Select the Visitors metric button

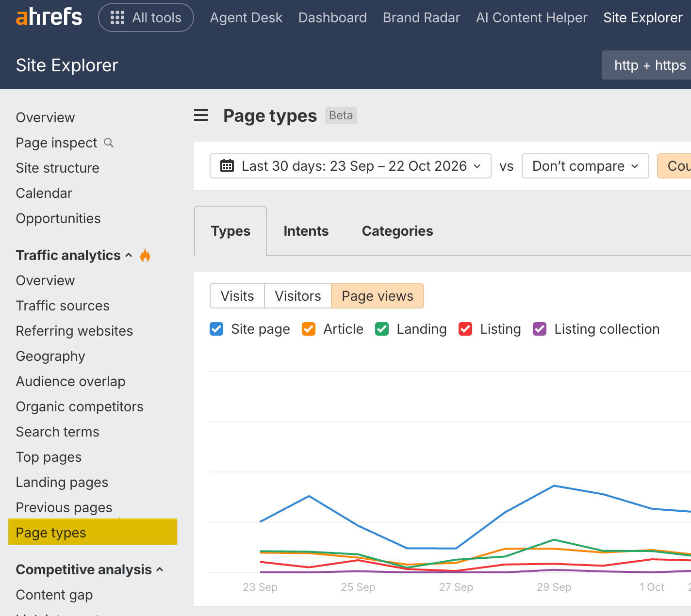[x=298, y=296]
